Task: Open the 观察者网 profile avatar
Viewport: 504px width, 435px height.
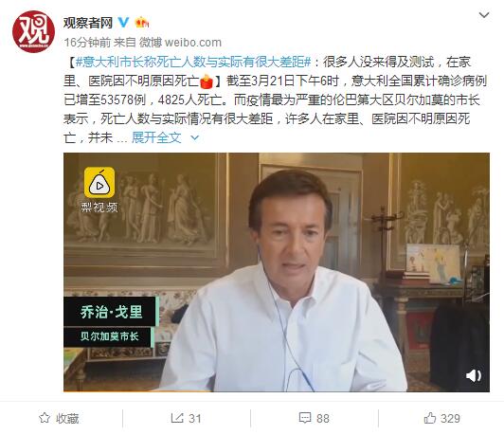Action: coord(33,31)
